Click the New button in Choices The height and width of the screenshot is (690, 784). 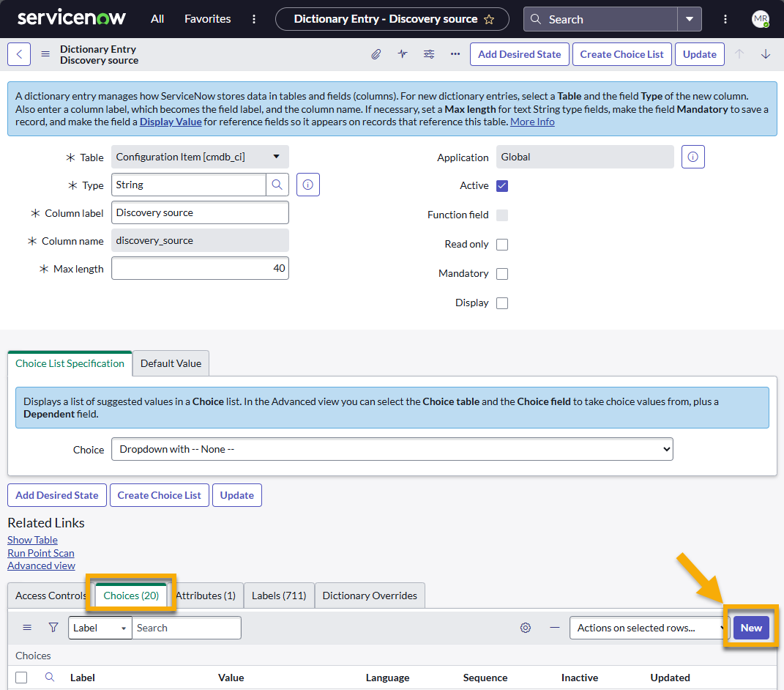click(x=751, y=628)
